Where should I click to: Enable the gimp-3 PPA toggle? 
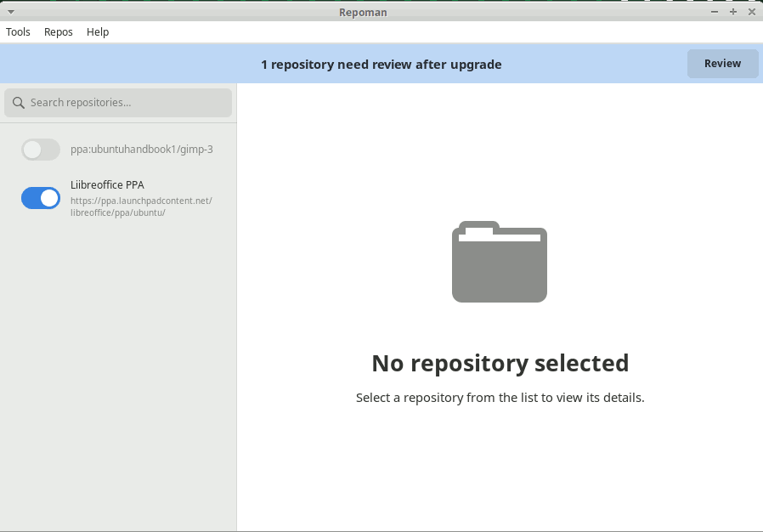[41, 150]
